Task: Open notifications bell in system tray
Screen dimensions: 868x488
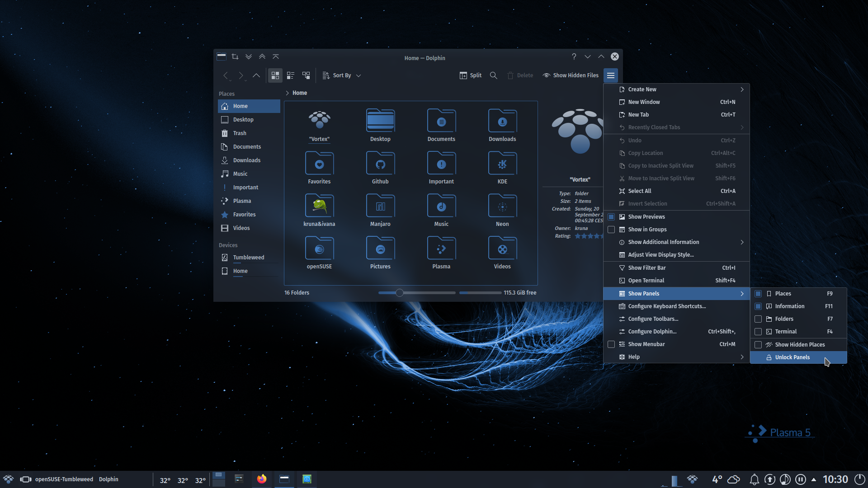Action: click(x=754, y=479)
